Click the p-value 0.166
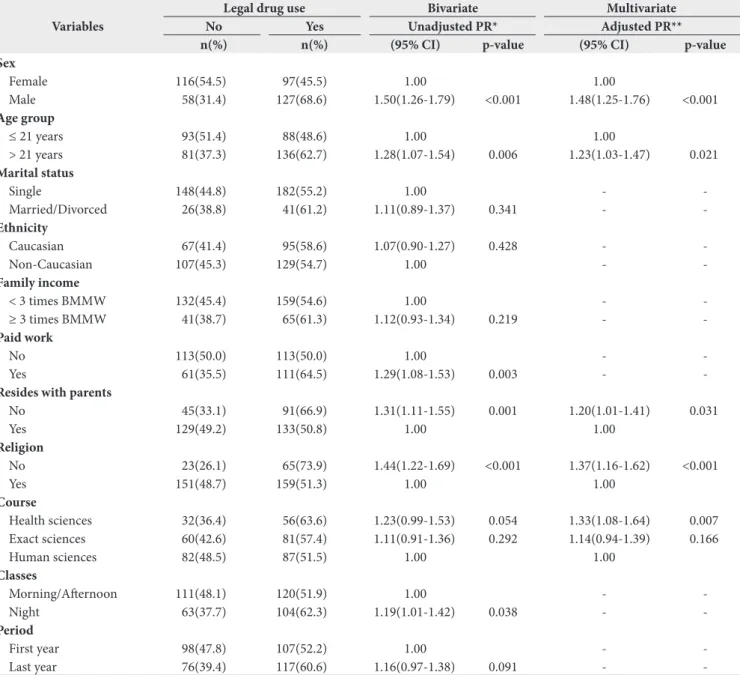This screenshot has height=675, width=740. point(704,539)
